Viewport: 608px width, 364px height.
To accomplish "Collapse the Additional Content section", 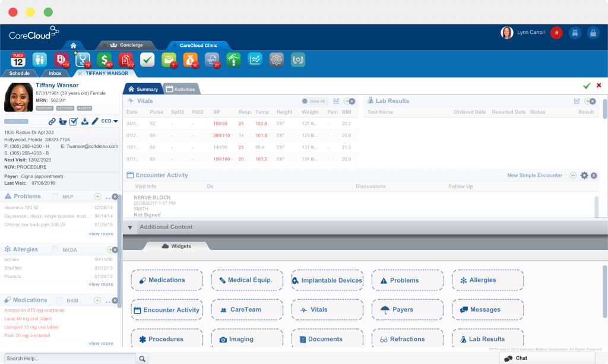I will click(x=129, y=227).
